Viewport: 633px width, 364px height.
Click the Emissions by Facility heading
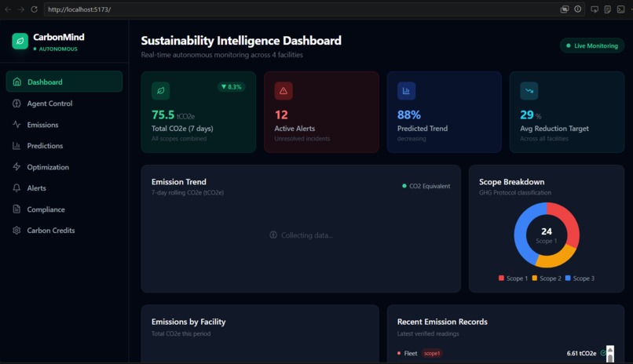pos(188,322)
